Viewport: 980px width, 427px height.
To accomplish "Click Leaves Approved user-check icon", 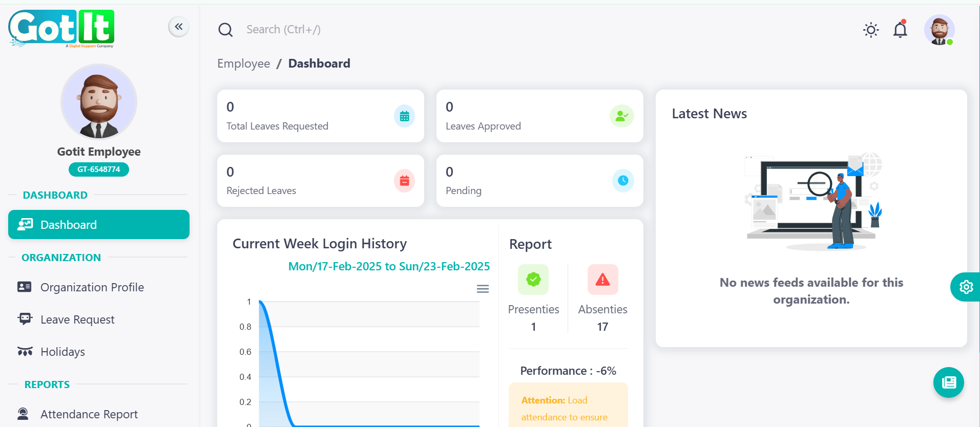I will pyautogui.click(x=621, y=116).
